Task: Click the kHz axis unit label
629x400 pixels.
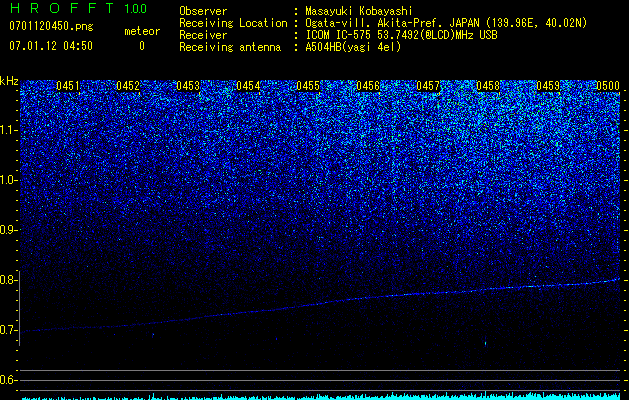Action: 9,81
